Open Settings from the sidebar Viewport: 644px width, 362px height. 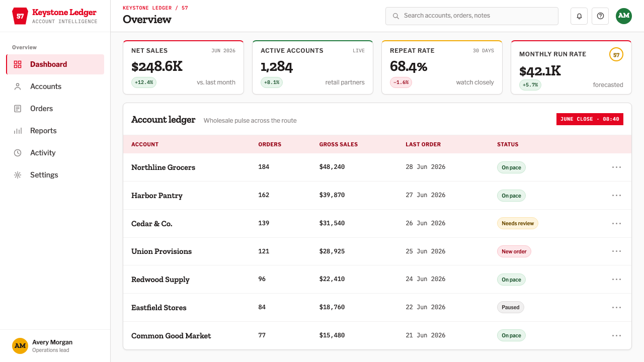55,175
